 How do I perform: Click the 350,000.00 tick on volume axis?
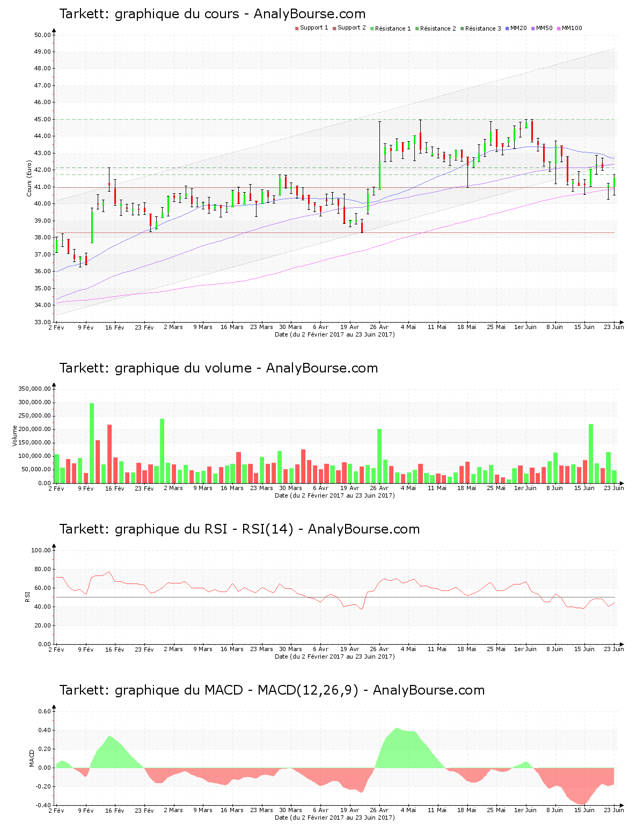tap(34, 389)
